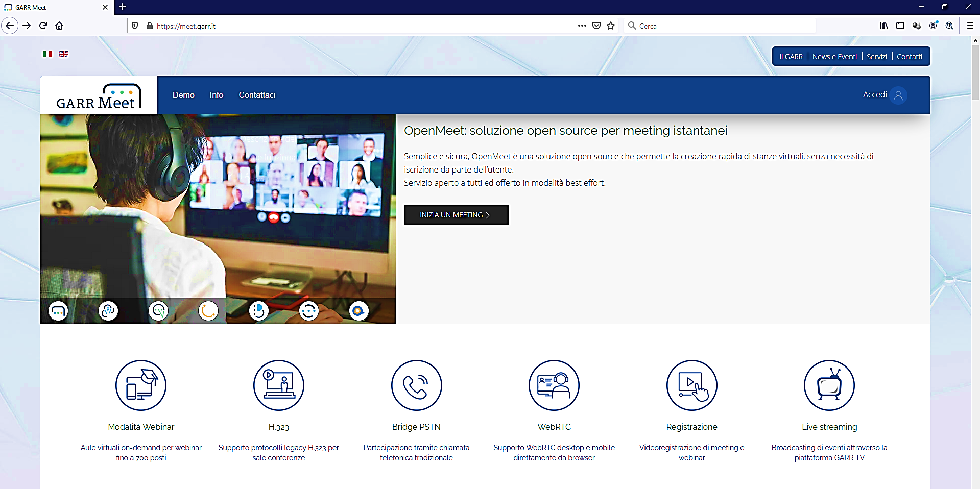Select the cloud W carousel icon
The width and height of the screenshot is (980, 489).
coord(108,311)
